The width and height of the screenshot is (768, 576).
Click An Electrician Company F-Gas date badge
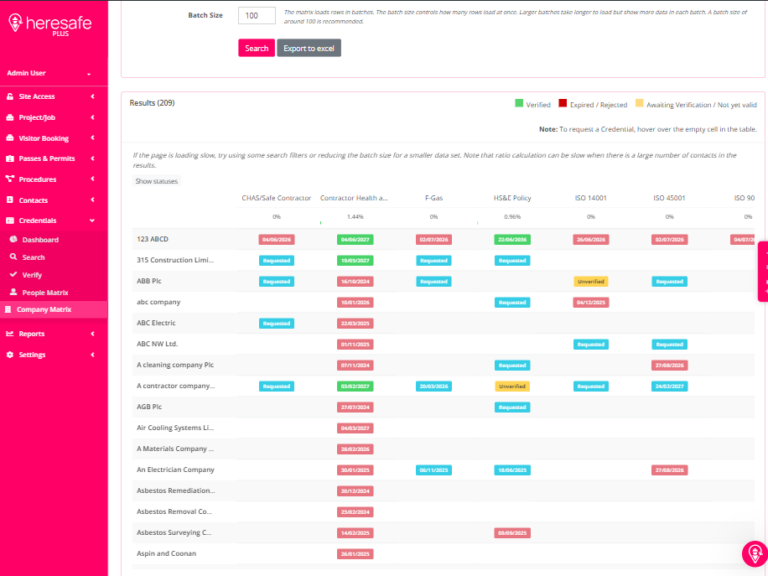[434, 470]
